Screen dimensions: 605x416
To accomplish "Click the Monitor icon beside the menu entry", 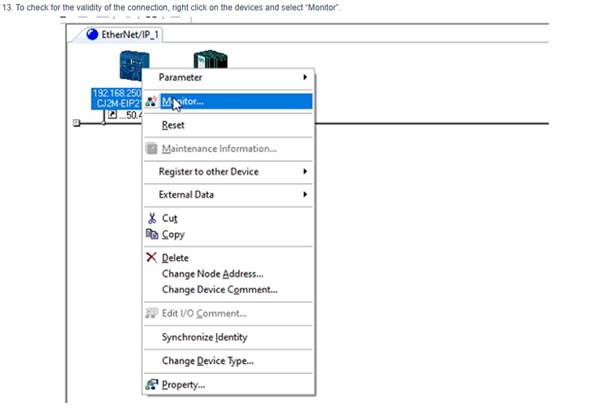I will 151,101.
